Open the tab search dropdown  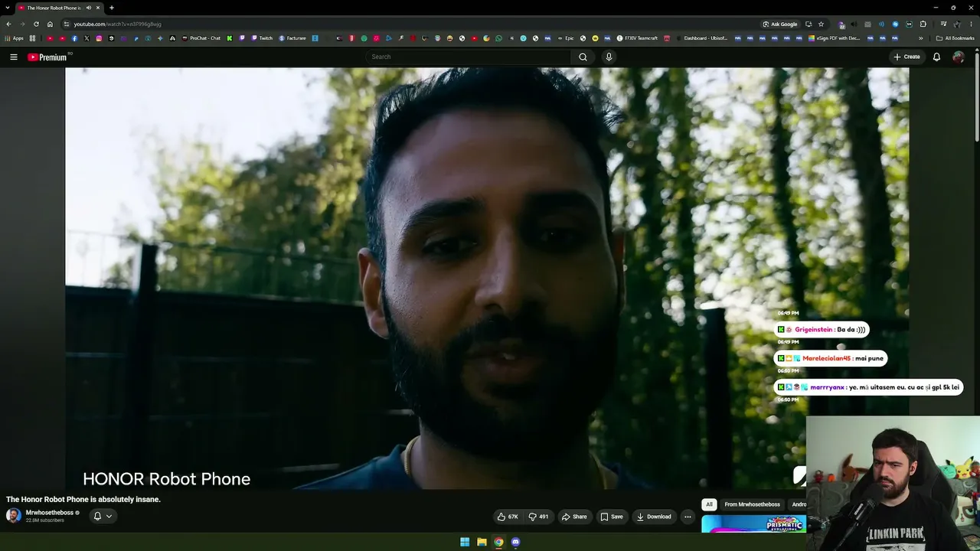[7, 8]
